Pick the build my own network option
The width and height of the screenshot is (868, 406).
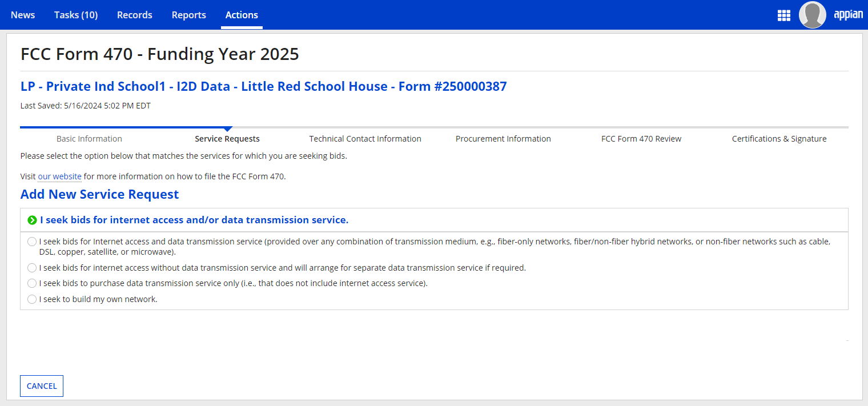(32, 299)
